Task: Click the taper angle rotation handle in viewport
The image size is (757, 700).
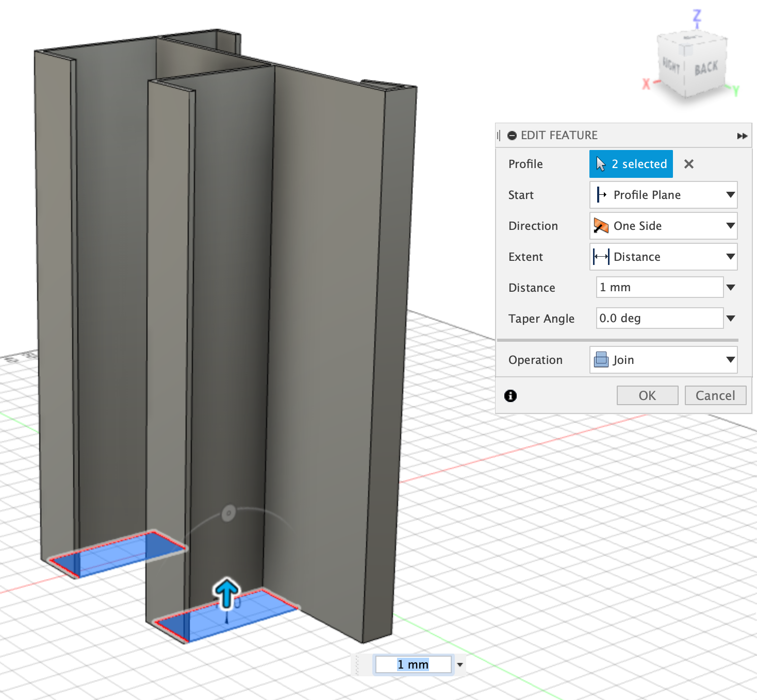Action: pos(228,513)
